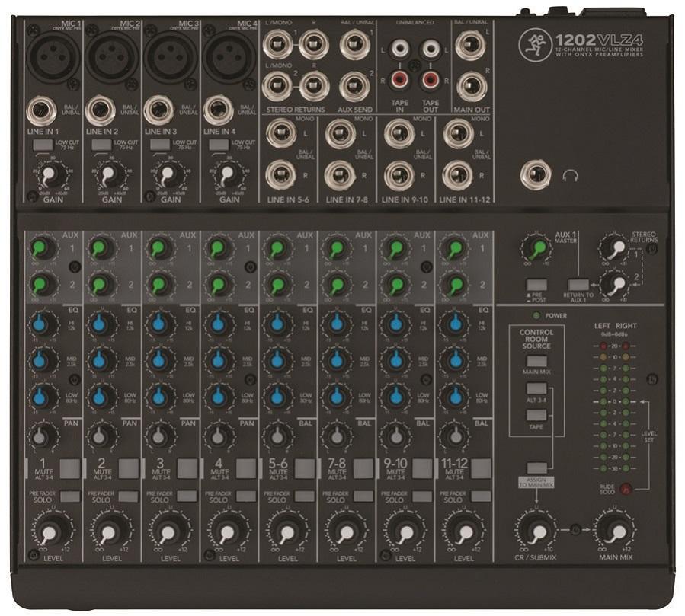Click the MIC 1 XLR input connector

(x=53, y=56)
